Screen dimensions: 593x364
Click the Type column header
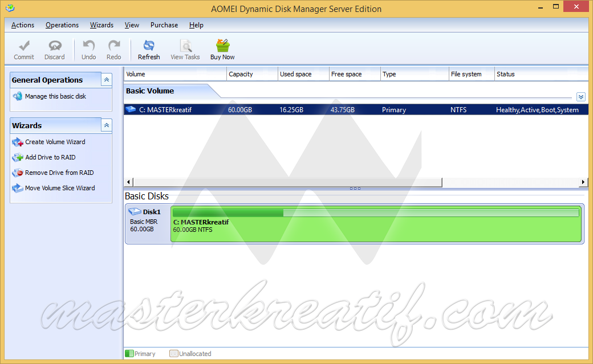415,74
